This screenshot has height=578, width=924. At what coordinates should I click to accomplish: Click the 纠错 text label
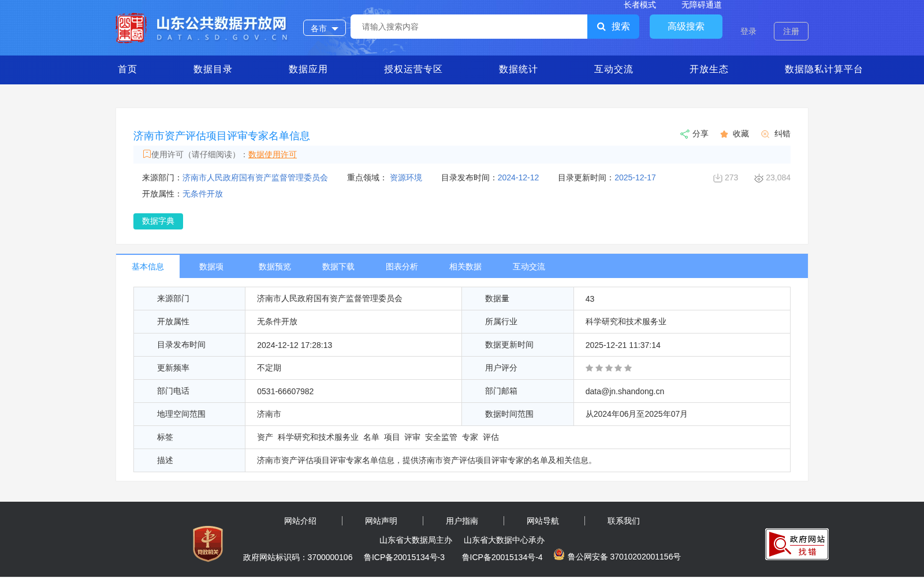point(783,134)
